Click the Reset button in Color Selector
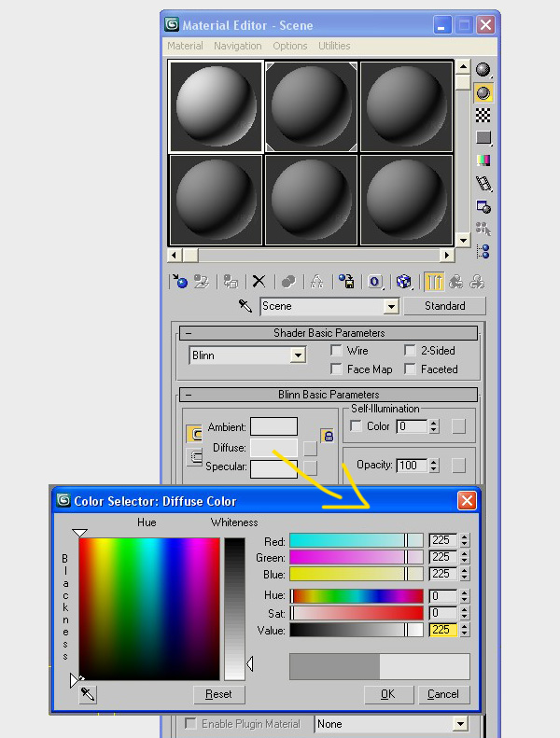Image resolution: width=560 pixels, height=738 pixels. click(219, 694)
